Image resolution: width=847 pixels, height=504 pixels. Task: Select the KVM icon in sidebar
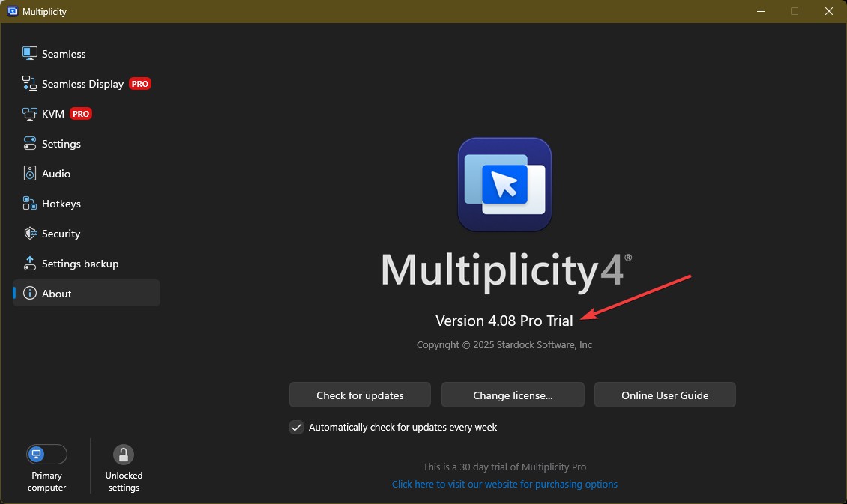click(x=30, y=114)
